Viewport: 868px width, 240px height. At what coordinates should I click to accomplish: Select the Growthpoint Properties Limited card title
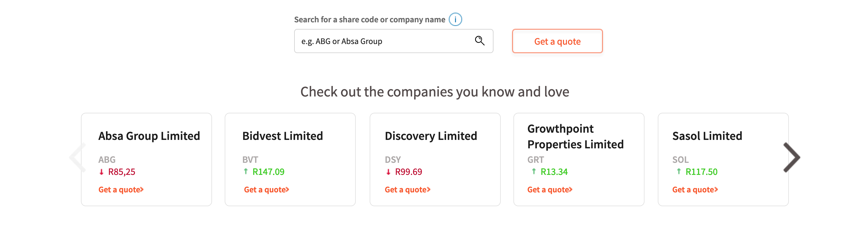(575, 137)
